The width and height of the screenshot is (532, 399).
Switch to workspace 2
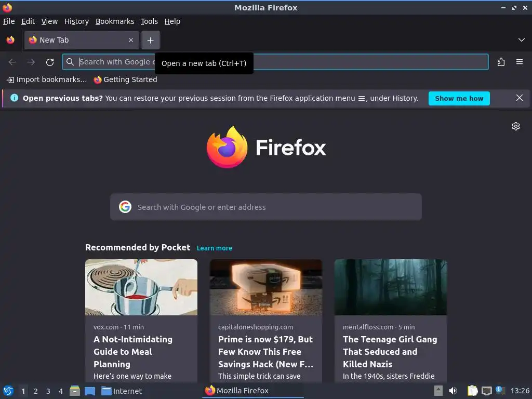36,391
